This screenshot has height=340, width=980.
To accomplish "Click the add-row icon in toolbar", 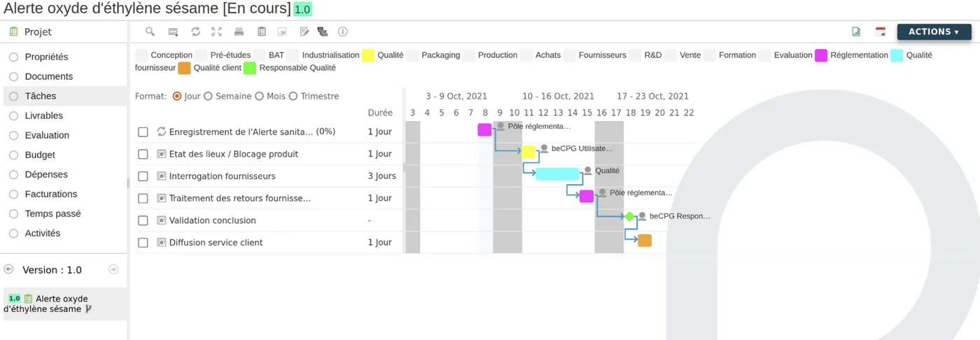I will 173,31.
